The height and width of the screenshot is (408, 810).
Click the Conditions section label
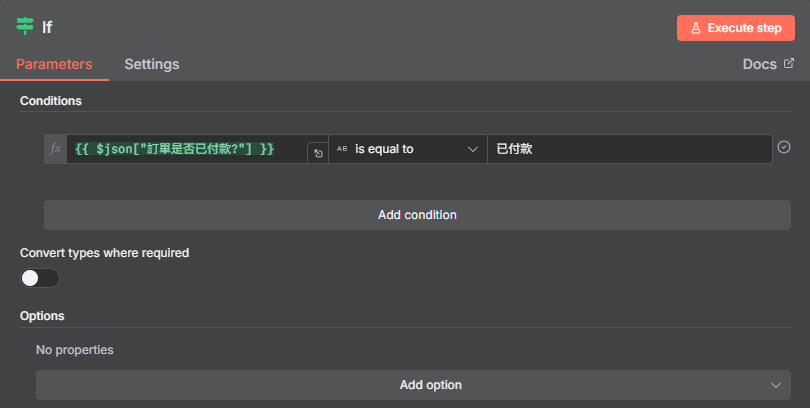[51, 101]
